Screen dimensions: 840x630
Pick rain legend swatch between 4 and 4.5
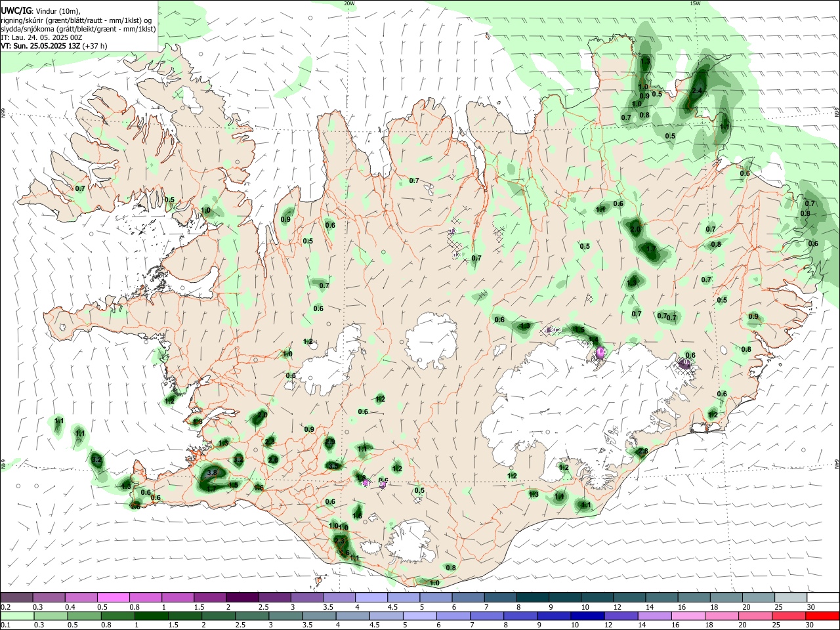coord(353,616)
